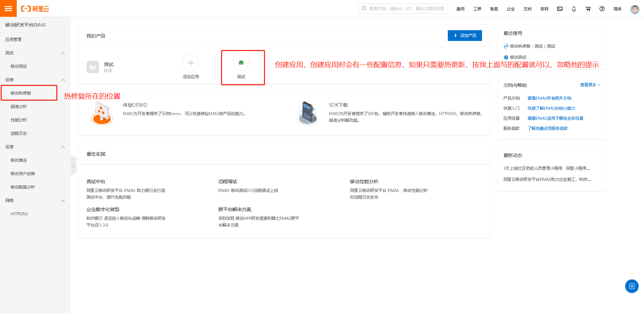The width and height of the screenshot is (644, 314).
Task: Click the 添加产品 button
Action: pos(465,36)
